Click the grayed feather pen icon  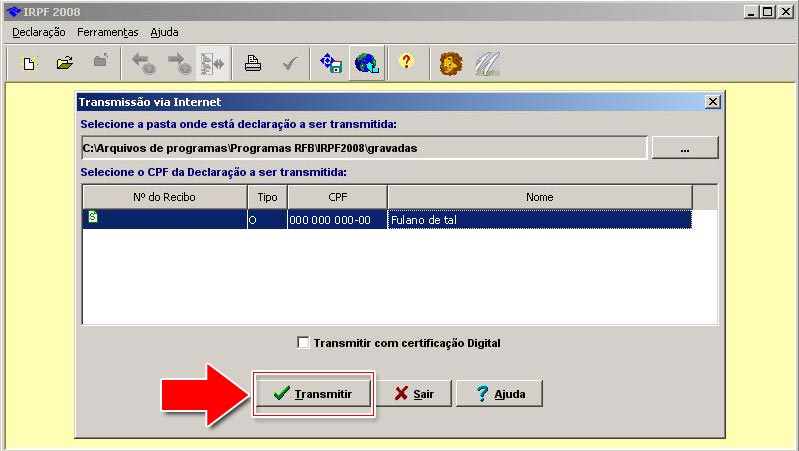[487, 63]
